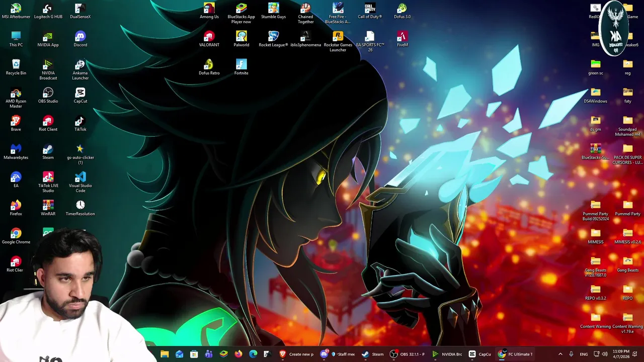The image size is (644, 362).
Task: Open the faty folder
Action: (628, 96)
